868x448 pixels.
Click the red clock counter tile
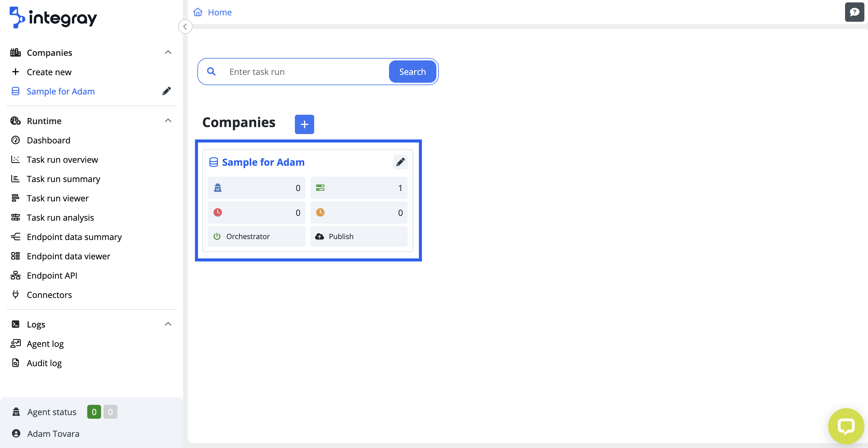click(x=256, y=213)
